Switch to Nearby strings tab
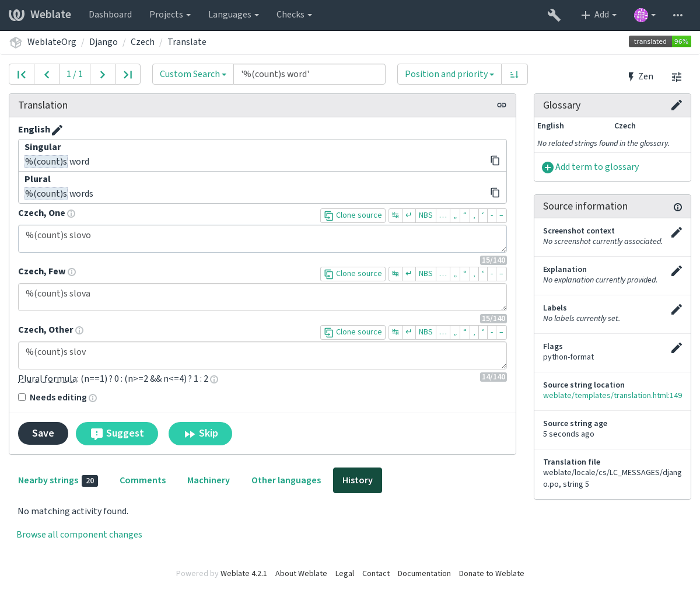This screenshot has height=593, width=700. tap(58, 480)
